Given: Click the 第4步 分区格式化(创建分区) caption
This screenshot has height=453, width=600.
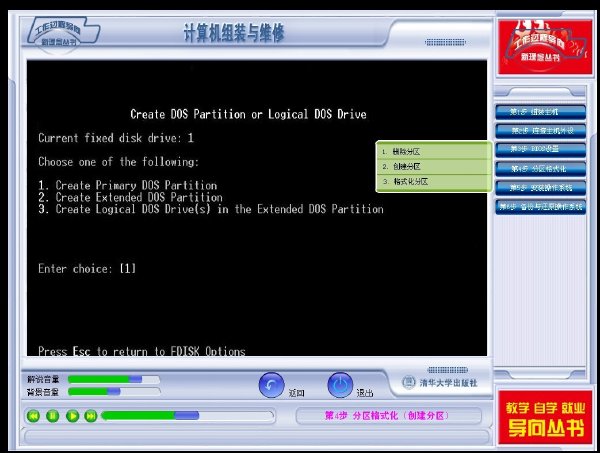Looking at the screenshot, I should pos(387,416).
